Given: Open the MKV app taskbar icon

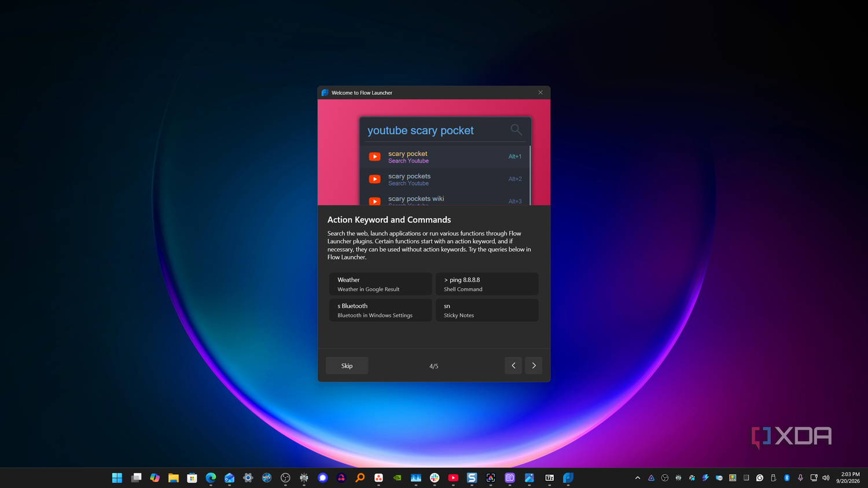Looking at the screenshot, I should (267, 478).
